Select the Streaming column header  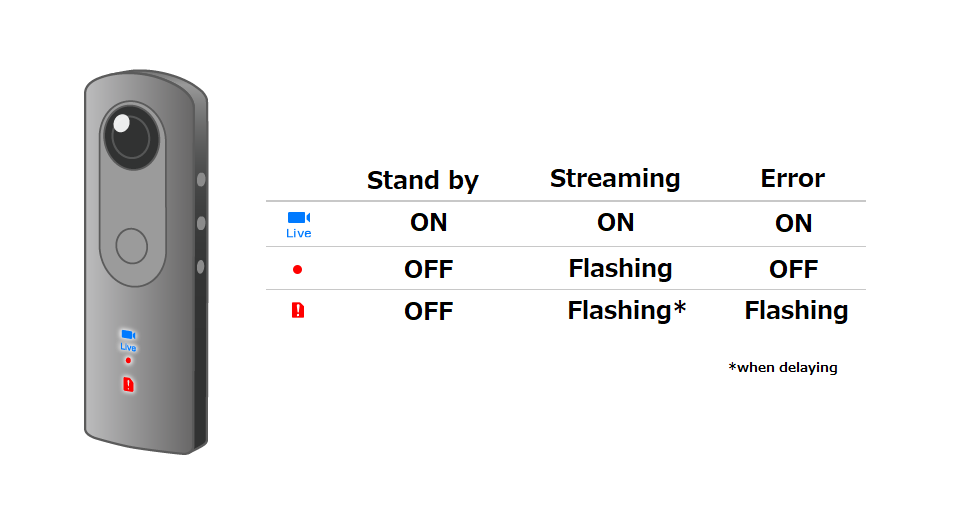[x=615, y=179]
